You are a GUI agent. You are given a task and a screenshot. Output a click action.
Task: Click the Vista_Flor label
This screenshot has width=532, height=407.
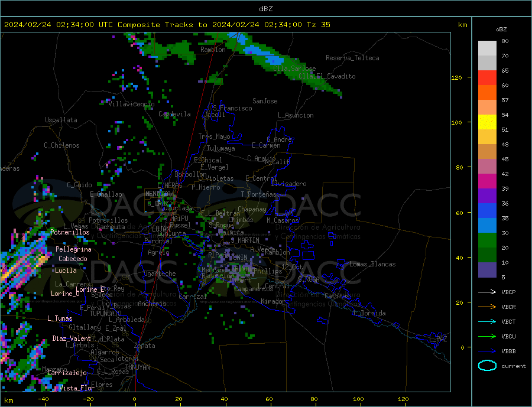77,388
